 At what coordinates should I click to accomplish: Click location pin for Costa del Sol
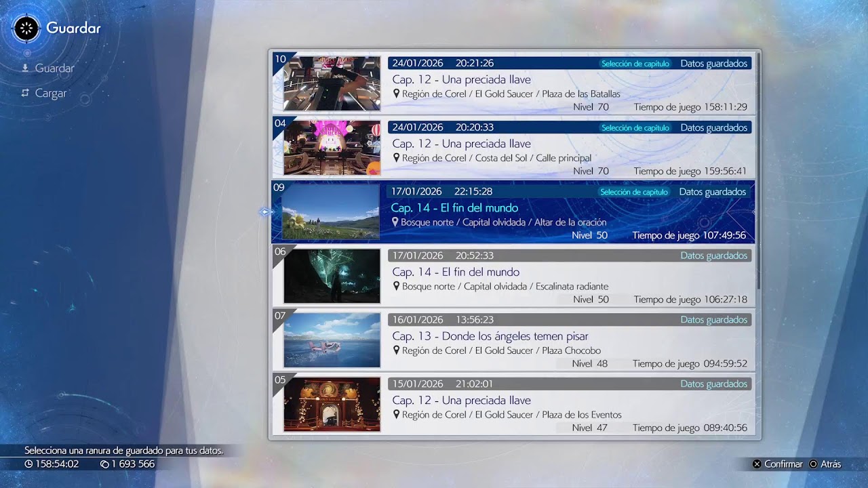pos(397,158)
